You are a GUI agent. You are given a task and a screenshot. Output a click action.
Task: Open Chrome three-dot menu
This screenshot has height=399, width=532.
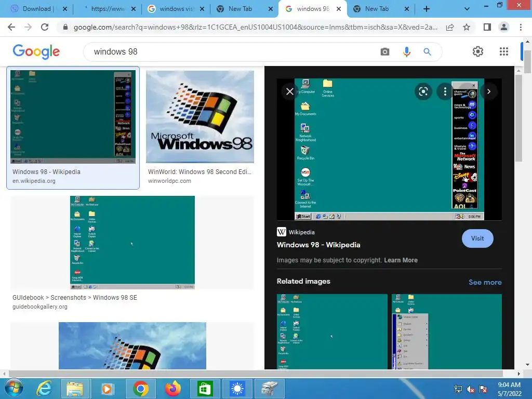[x=521, y=27]
